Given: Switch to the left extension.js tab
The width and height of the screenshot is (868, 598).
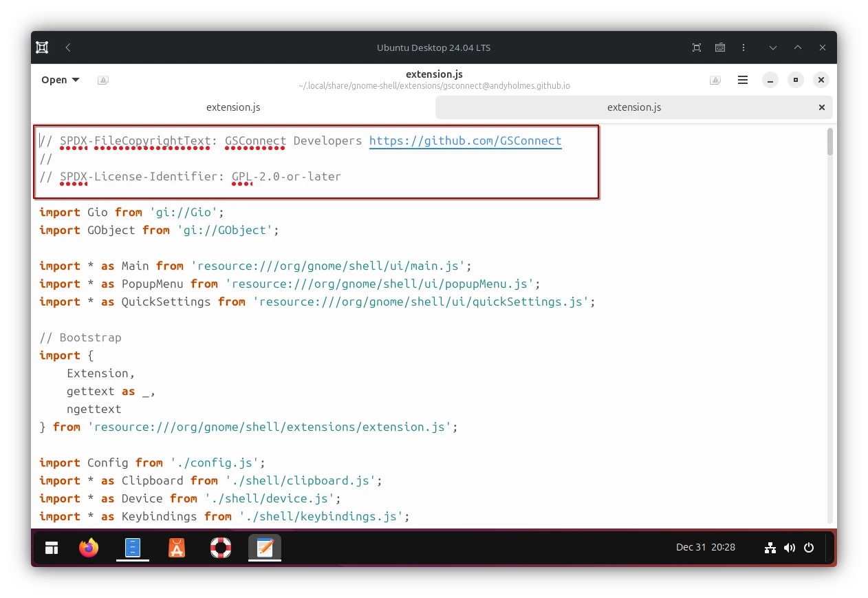Looking at the screenshot, I should coord(233,107).
